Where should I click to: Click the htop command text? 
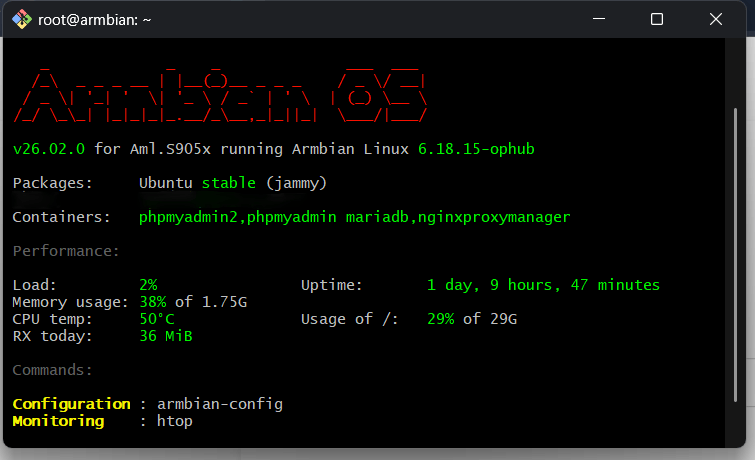175,421
